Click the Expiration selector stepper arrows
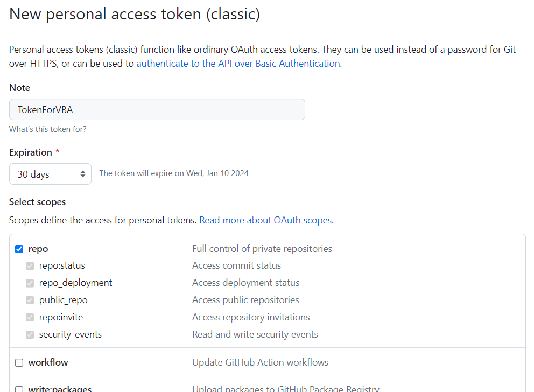 (x=83, y=173)
